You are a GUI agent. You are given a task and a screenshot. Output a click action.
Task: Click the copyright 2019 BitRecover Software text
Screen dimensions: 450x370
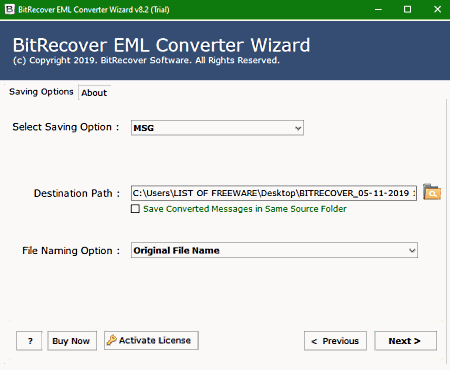[x=146, y=60]
